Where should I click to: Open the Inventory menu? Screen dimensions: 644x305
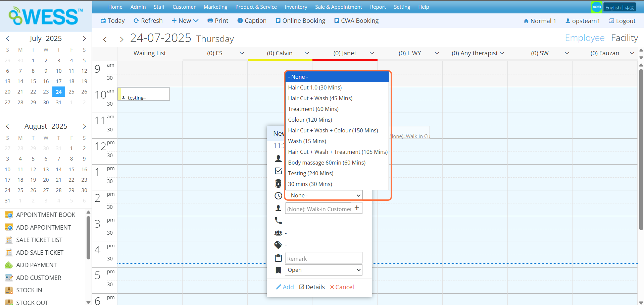(296, 7)
